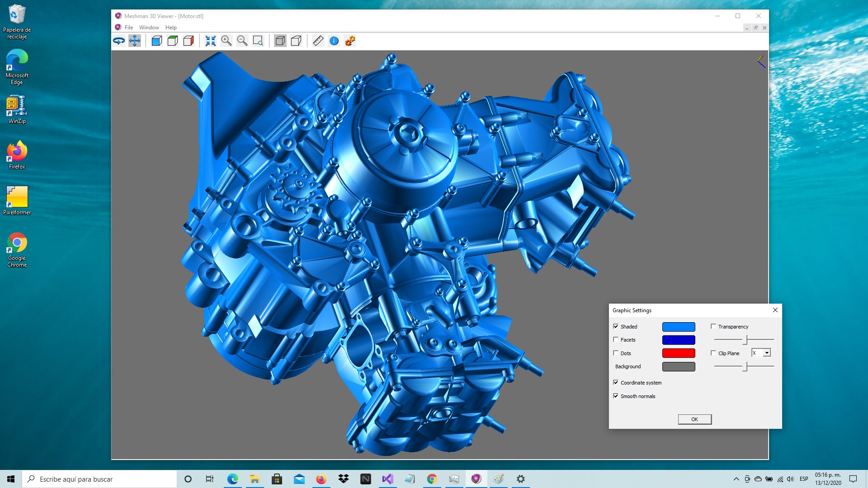
Task: Disable Smooth normals option
Action: 616,396
